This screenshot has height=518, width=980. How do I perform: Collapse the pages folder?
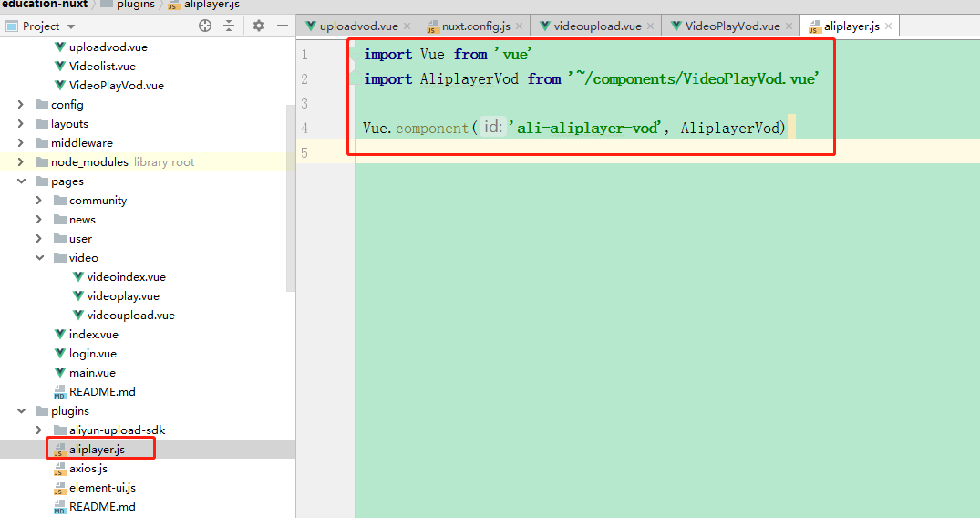point(21,181)
